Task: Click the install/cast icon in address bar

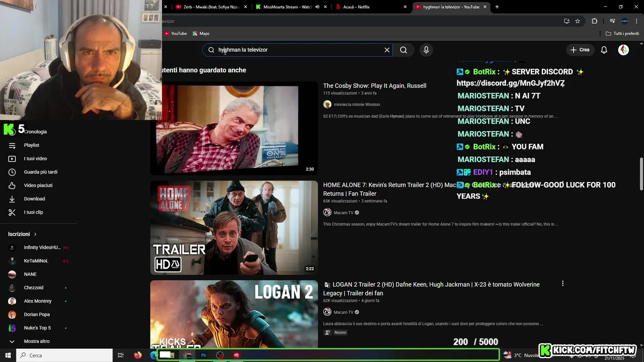Action: coord(567,21)
